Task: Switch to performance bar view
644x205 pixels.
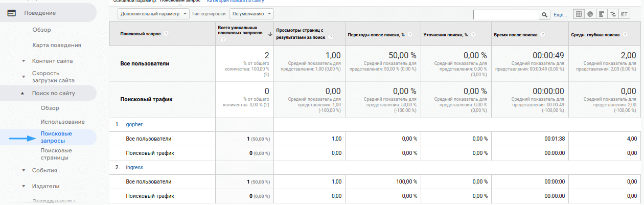Action: pyautogui.click(x=601, y=14)
